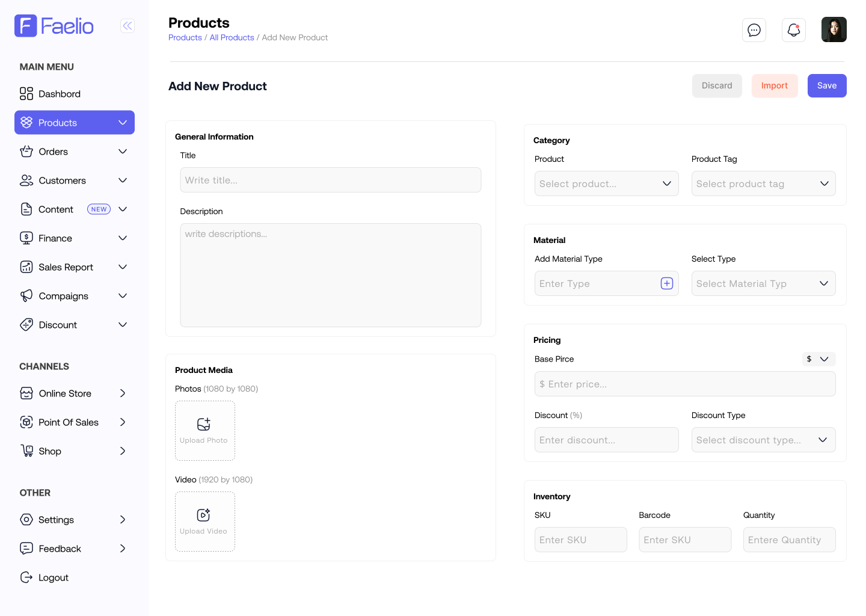Image resolution: width=866 pixels, height=616 pixels.
Task: Click the Save button
Action: coord(826,85)
